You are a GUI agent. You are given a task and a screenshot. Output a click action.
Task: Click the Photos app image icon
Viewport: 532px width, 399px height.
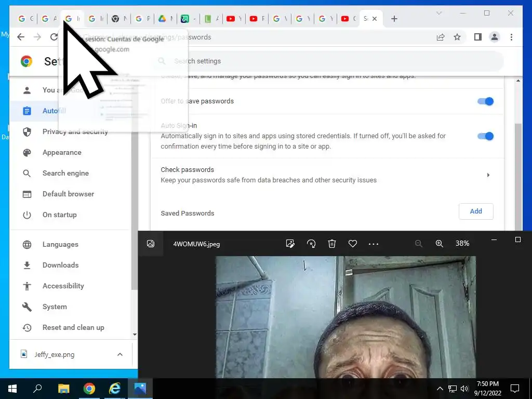(x=151, y=244)
